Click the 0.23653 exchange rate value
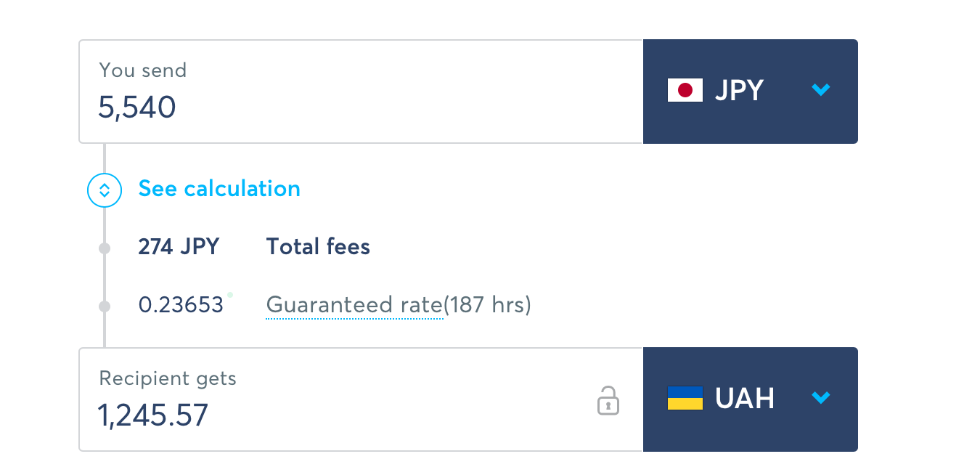Screen dimensions: 980x475 click(x=181, y=305)
